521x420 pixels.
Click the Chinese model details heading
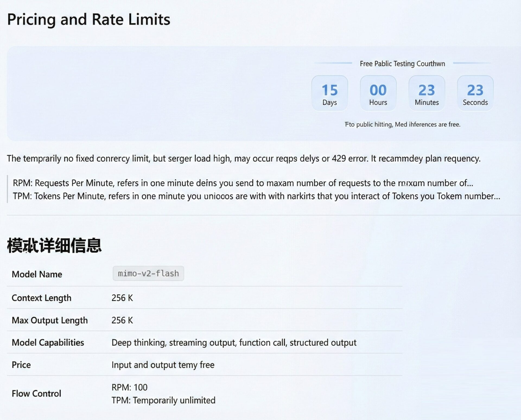click(x=54, y=245)
